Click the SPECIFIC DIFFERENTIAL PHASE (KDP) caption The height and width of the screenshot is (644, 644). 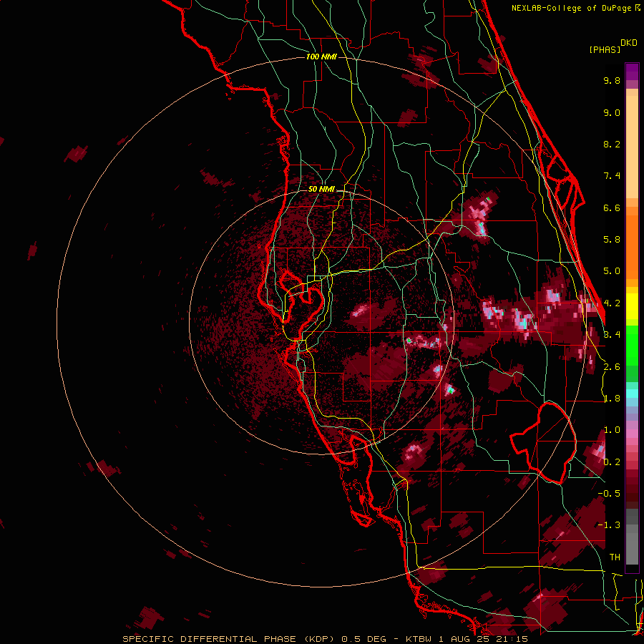tap(227, 639)
